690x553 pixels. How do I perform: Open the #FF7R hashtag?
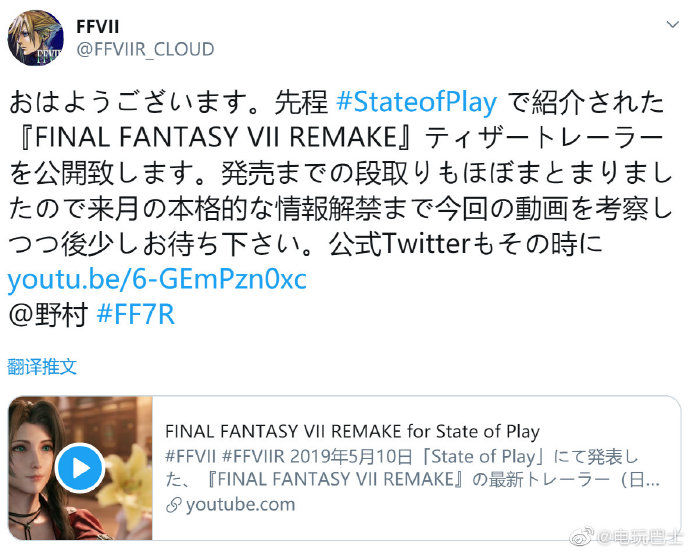(136, 315)
